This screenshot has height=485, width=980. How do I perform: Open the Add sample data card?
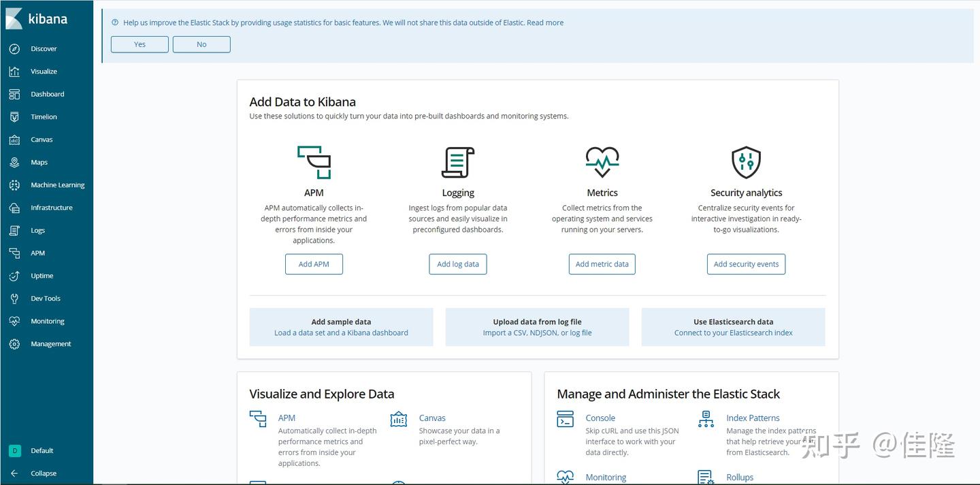tap(341, 327)
